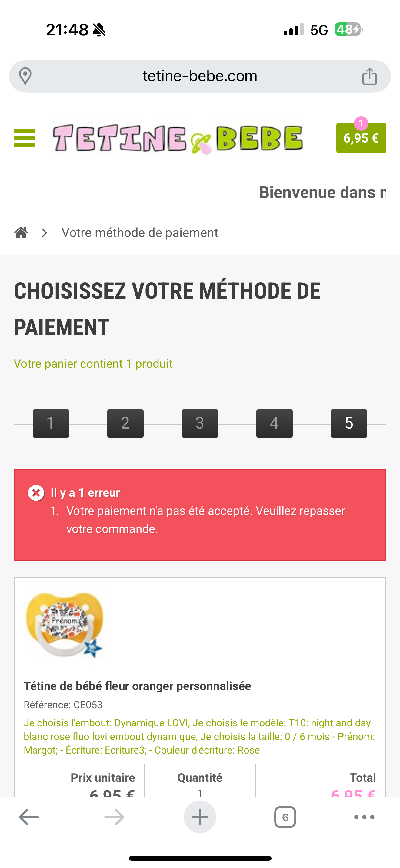Open a new tab with plus button
The width and height of the screenshot is (400, 868).
pos(200,817)
